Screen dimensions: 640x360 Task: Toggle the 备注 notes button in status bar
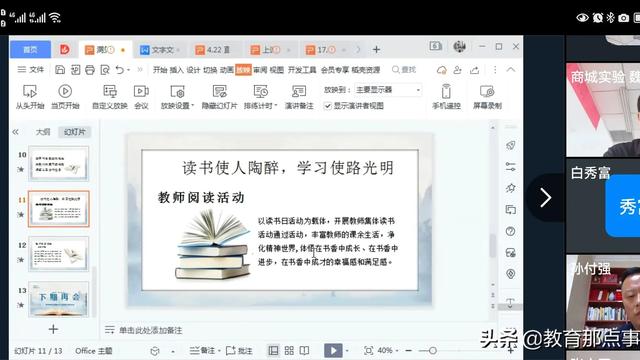(x=203, y=350)
